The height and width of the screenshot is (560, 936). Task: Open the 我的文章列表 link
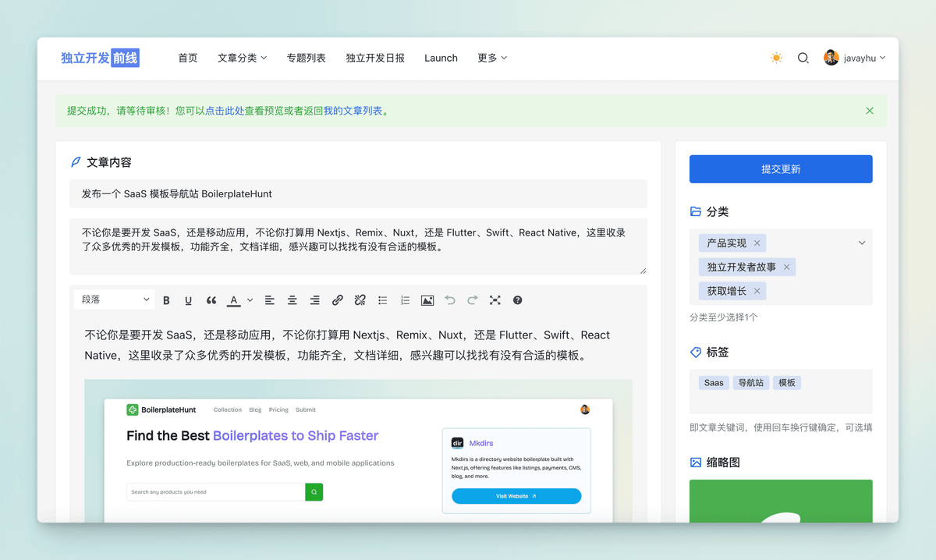click(x=353, y=111)
